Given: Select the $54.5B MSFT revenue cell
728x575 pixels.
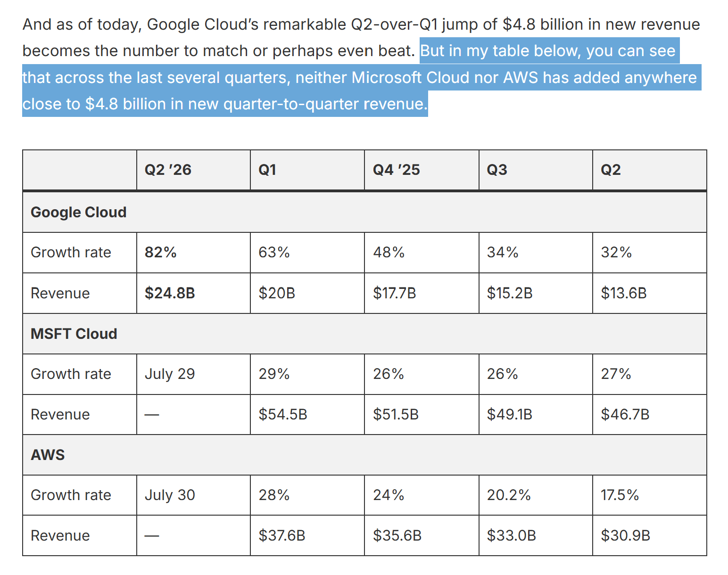Looking at the screenshot, I should click(307, 415).
